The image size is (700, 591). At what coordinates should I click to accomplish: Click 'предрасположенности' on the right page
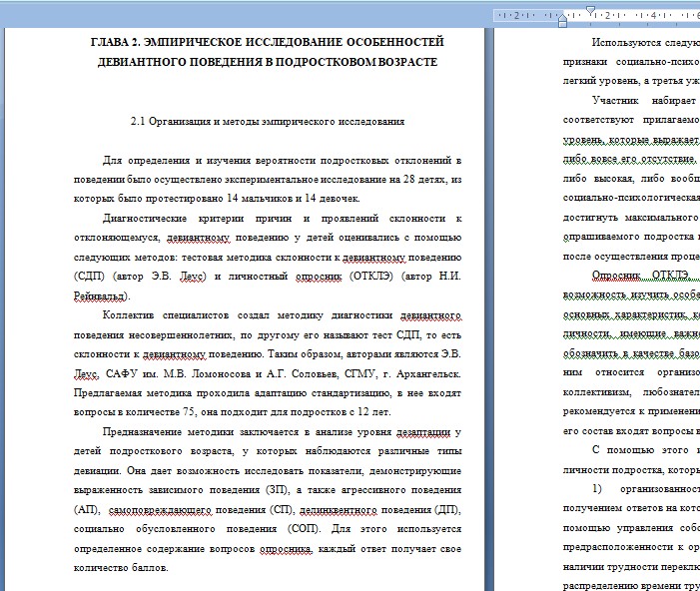coord(619,547)
